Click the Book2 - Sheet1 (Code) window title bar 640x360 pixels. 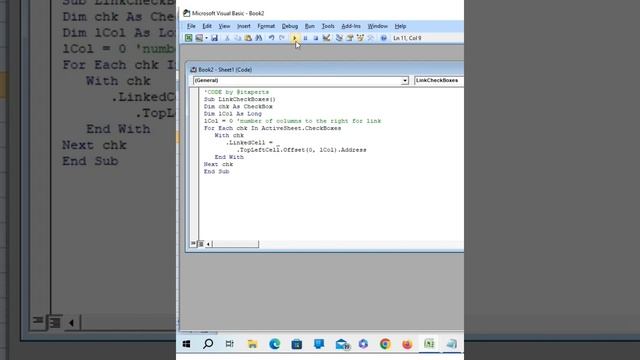(325, 70)
